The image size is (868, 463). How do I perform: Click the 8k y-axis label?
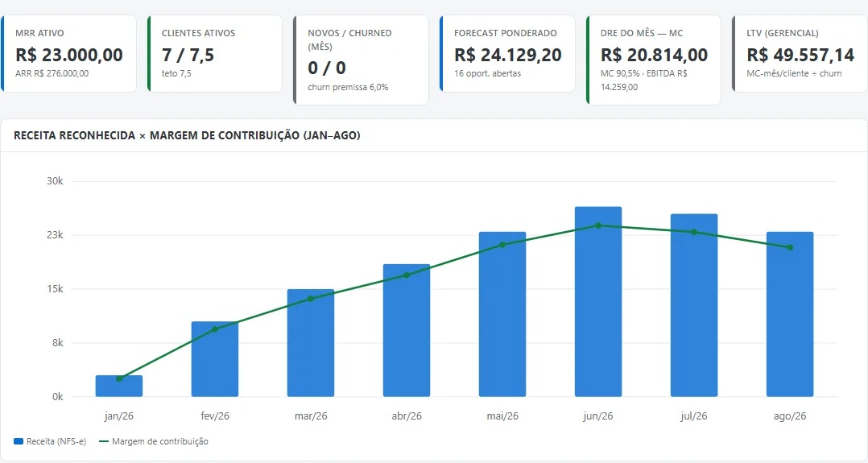click(58, 343)
